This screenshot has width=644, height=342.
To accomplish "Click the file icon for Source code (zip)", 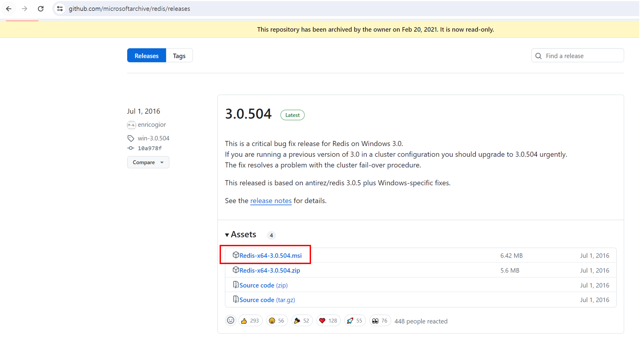I will 236,285.
